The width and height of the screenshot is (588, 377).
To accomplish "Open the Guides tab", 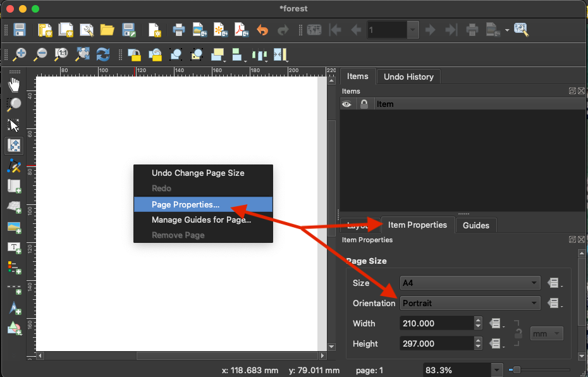I will [476, 225].
